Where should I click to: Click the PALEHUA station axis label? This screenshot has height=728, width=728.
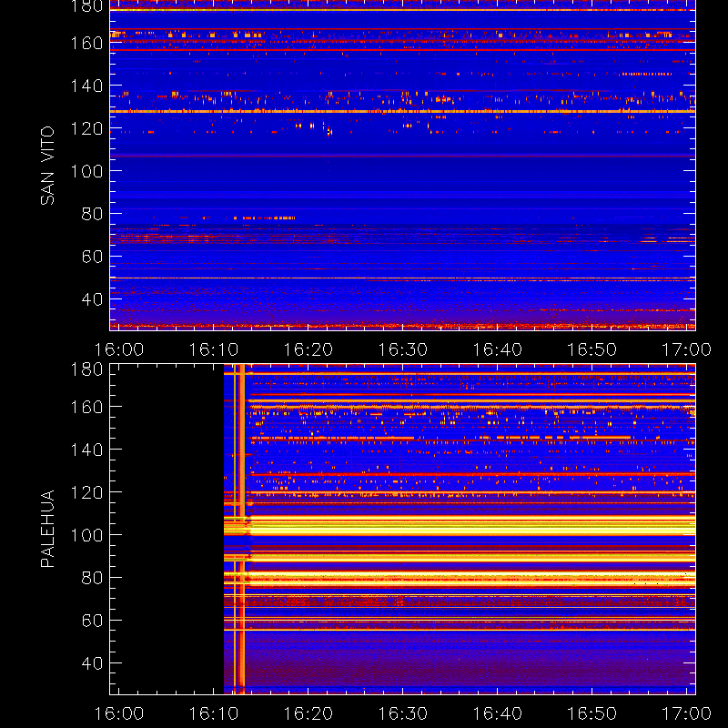(x=47, y=529)
